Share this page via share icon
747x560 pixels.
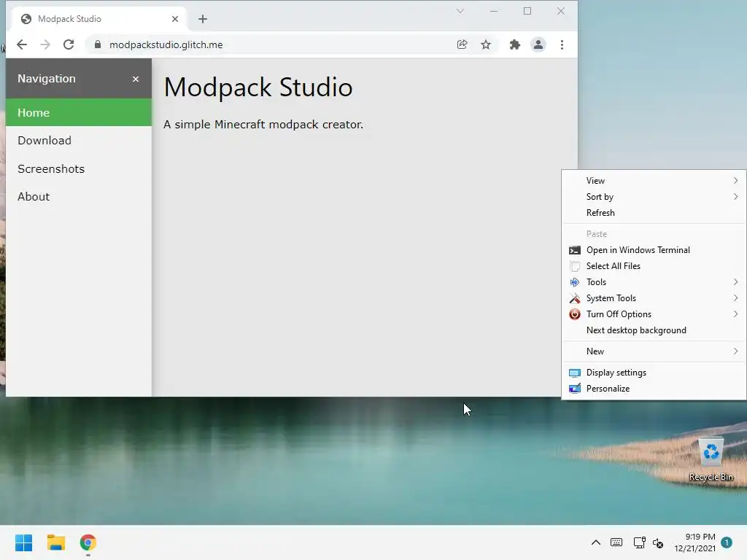point(462,44)
